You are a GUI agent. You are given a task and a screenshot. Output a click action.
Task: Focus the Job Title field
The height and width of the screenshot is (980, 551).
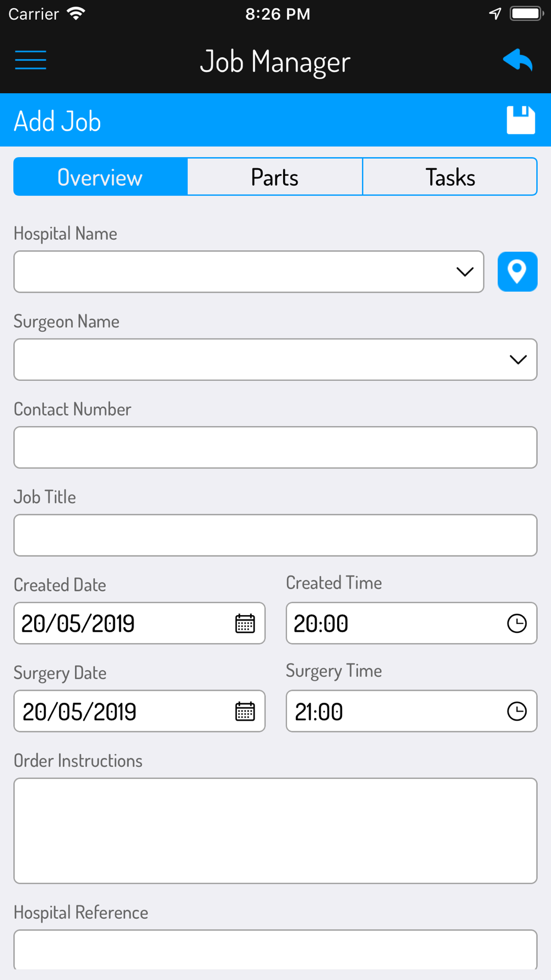[275, 535]
